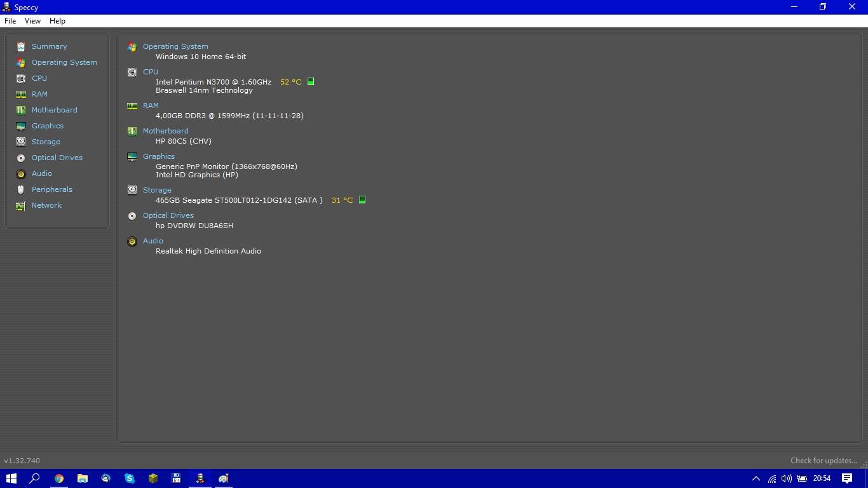Click the monitor icon beside Graphics heading
This screenshot has height=488, width=868.
[132, 157]
